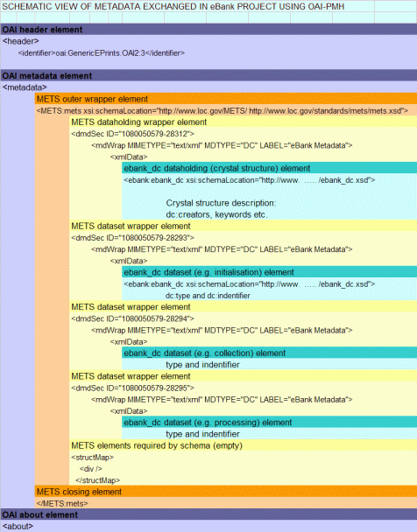
Task: Click 'dc:type and dc:indentifier' text
Action: [x=208, y=296]
